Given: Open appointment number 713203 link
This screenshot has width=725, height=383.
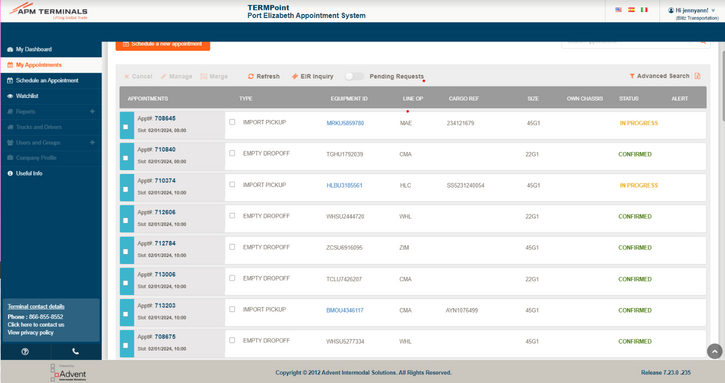Looking at the screenshot, I should click(165, 306).
